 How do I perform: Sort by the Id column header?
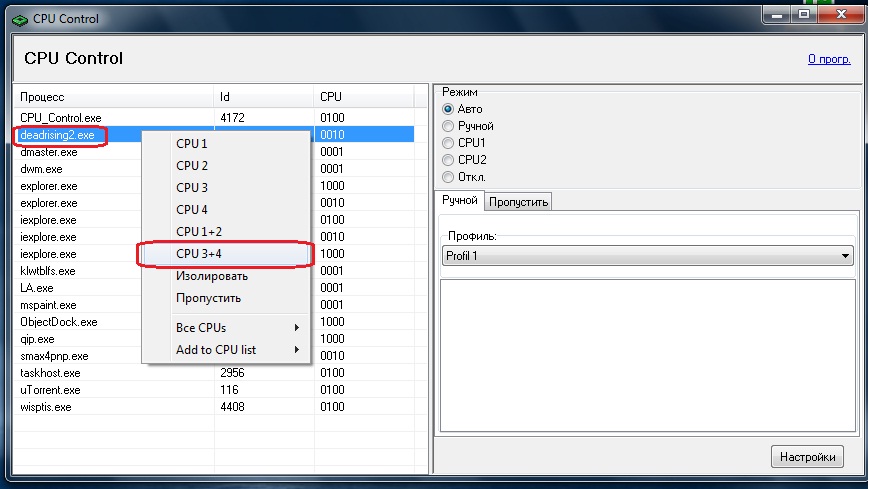[x=264, y=97]
